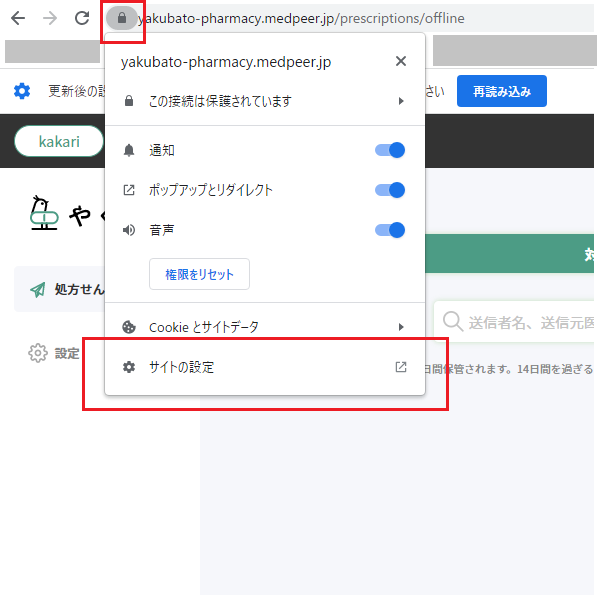Screen dimensions: 597x595
Task: Open サイトの設定 menu entry
Action: [265, 367]
